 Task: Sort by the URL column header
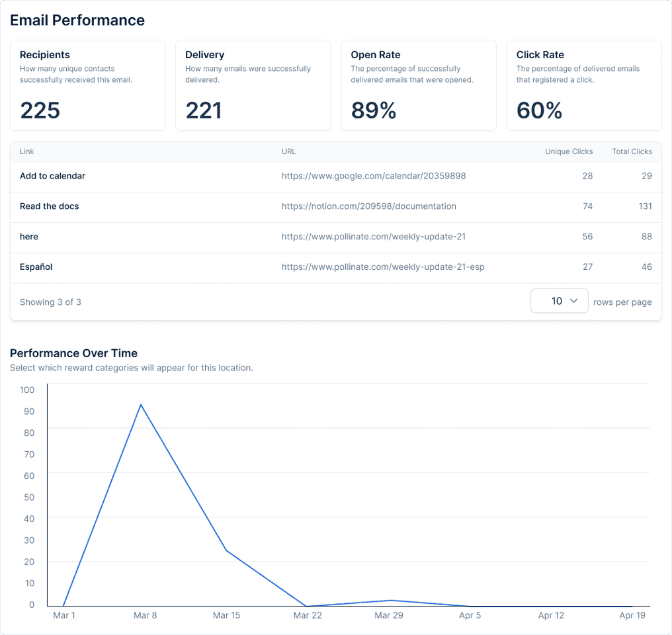pyautogui.click(x=288, y=151)
